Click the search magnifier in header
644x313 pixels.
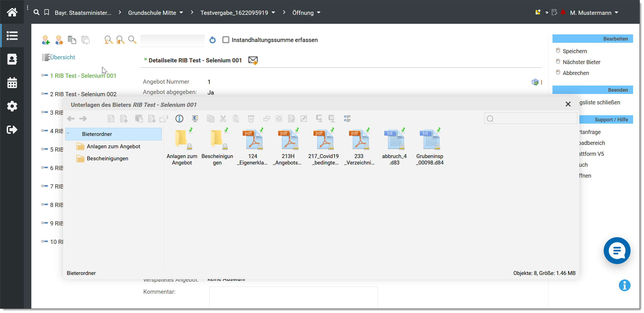point(36,12)
